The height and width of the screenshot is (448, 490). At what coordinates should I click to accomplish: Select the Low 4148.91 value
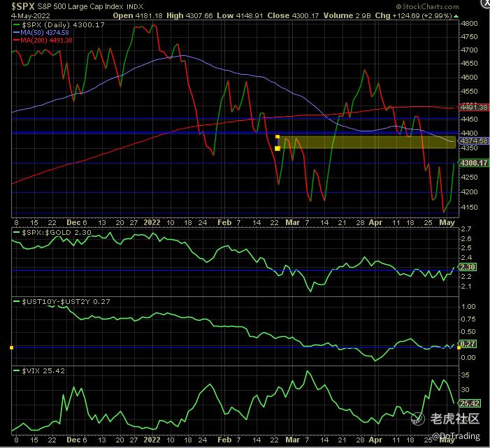pos(240,15)
